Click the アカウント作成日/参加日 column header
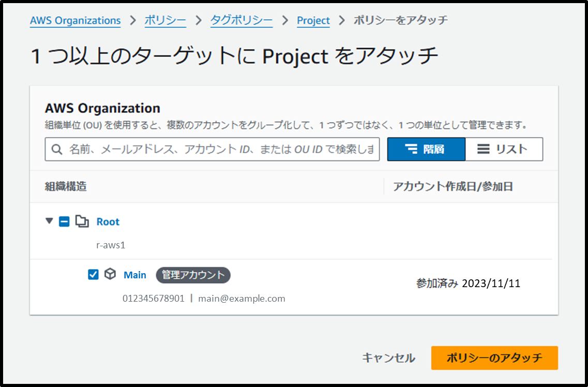The width and height of the screenshot is (588, 387). pos(453,186)
